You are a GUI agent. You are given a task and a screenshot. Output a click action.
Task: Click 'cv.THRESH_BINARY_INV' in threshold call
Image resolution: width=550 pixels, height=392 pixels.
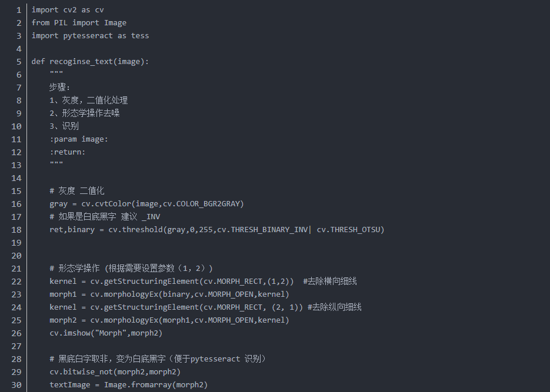click(x=262, y=230)
